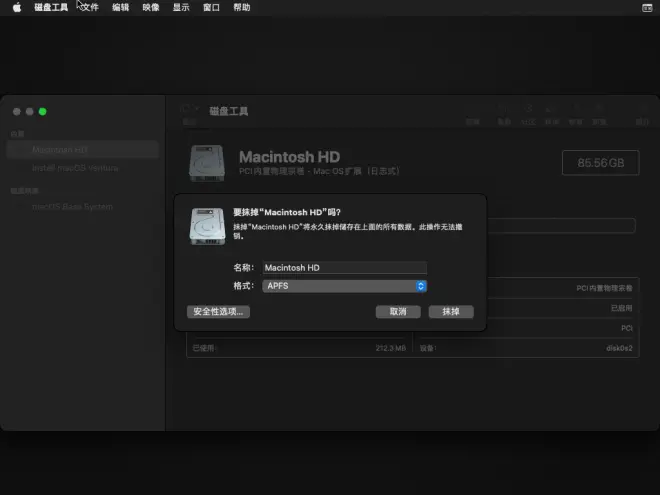Click the Macintosh HD volume title
The image size is (660, 495).
pyautogui.click(x=290, y=157)
